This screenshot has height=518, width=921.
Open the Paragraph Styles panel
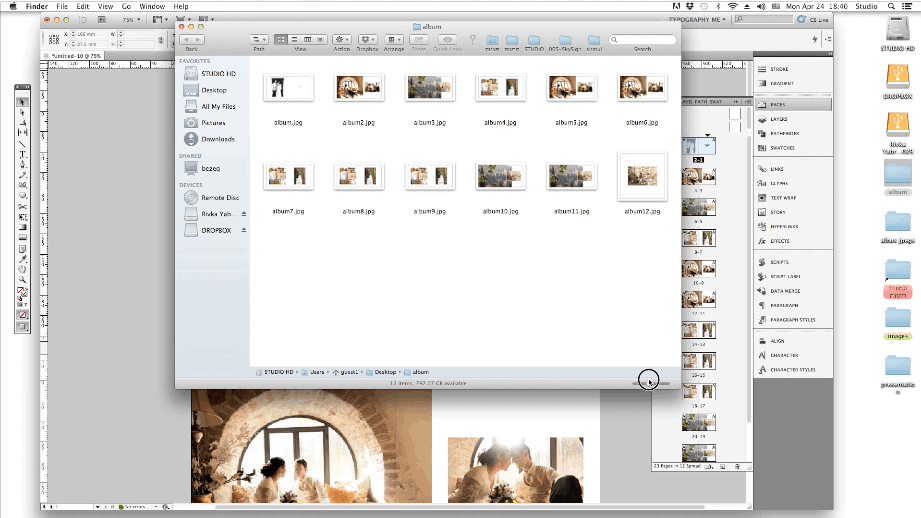pos(792,320)
